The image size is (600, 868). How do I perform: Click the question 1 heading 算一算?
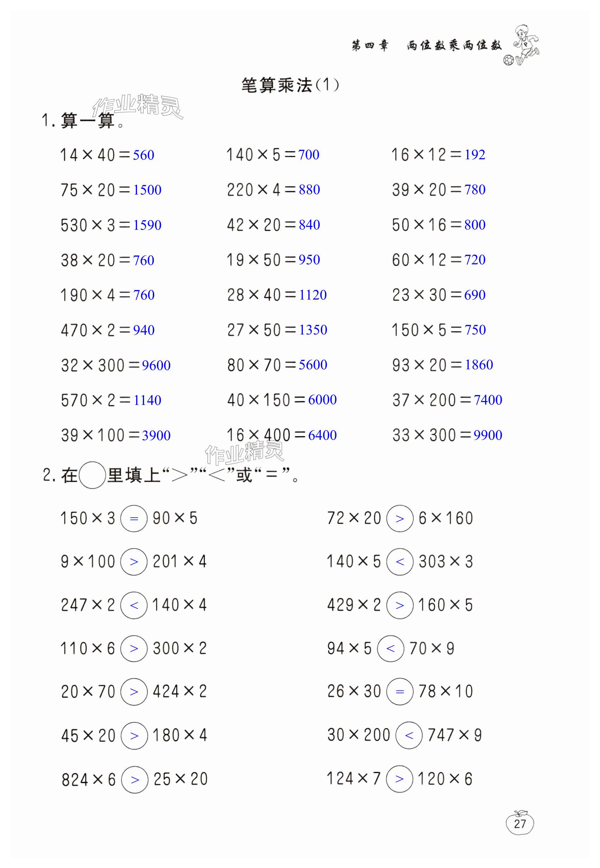pos(88,121)
